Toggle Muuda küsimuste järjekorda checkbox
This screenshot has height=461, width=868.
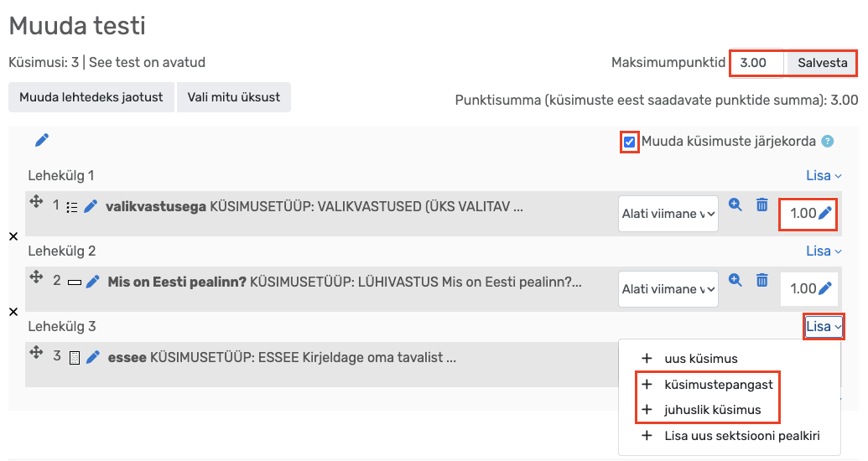(630, 142)
